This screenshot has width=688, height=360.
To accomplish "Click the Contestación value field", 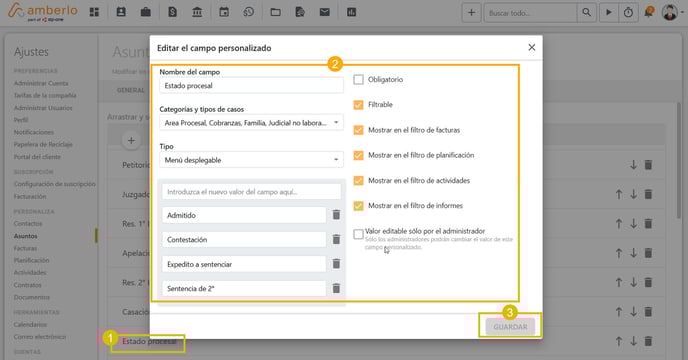I will [x=244, y=240].
